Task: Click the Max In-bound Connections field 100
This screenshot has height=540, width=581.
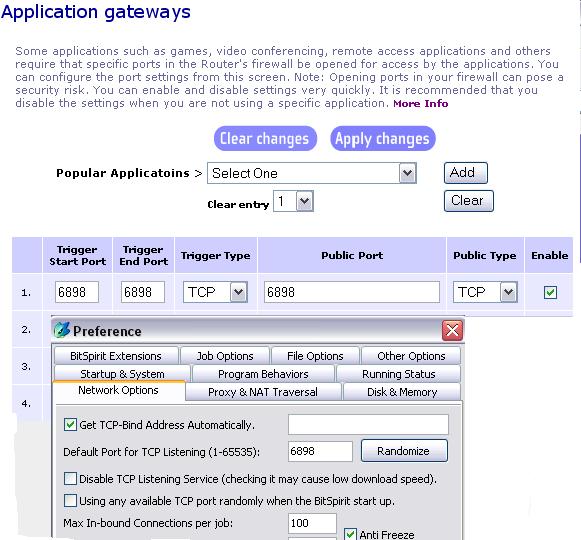Action: (x=312, y=523)
